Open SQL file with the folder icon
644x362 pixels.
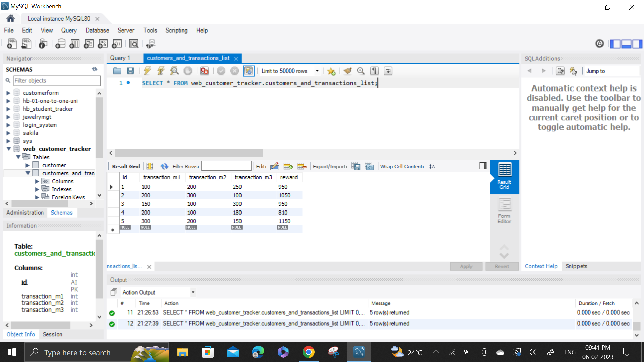117,71
